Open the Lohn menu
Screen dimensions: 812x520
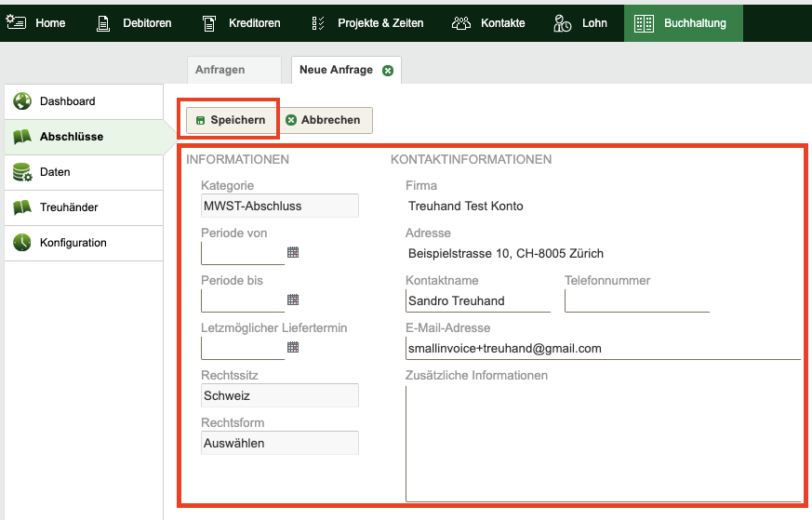pos(594,22)
